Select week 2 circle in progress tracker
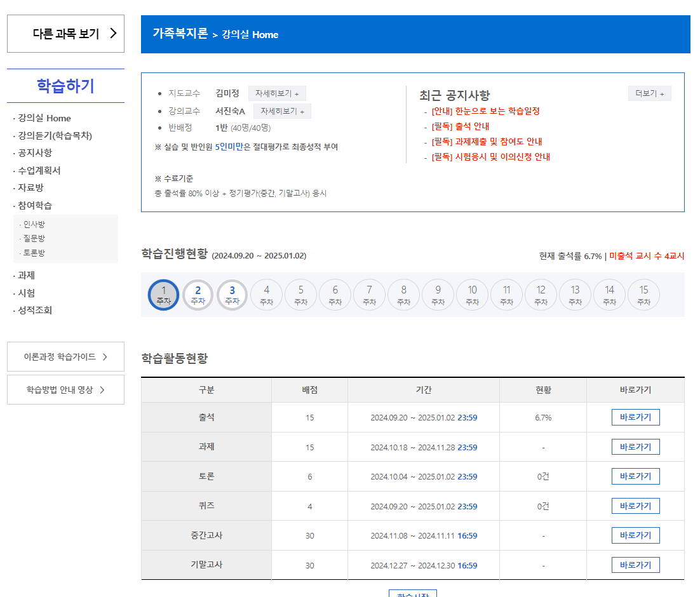Screen dimensions: 700x597 coord(198,295)
